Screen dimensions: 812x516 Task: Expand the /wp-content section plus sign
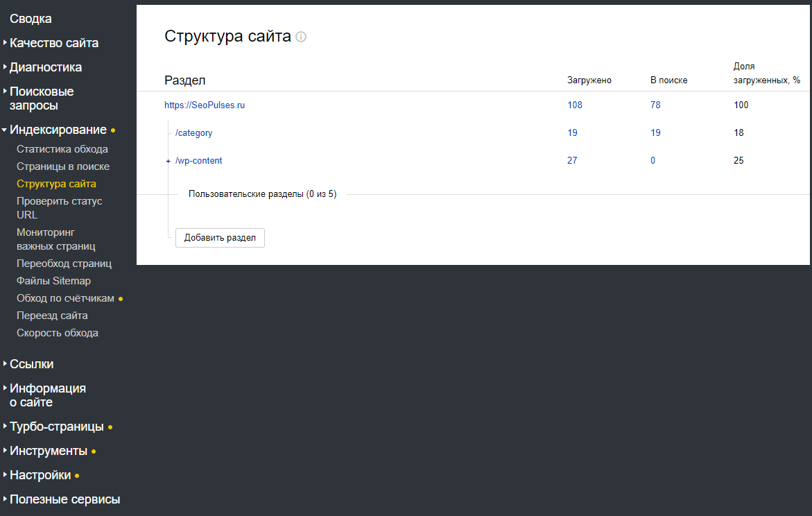pos(168,161)
